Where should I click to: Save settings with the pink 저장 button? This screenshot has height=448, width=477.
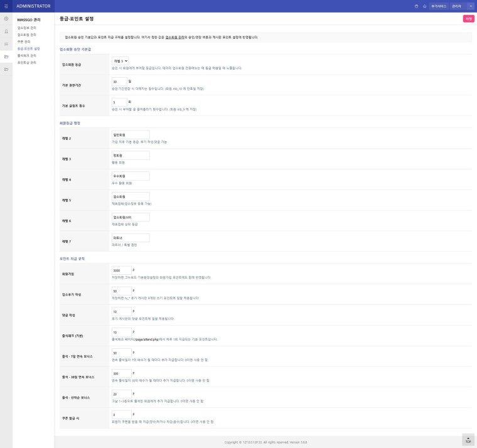[x=468, y=19]
